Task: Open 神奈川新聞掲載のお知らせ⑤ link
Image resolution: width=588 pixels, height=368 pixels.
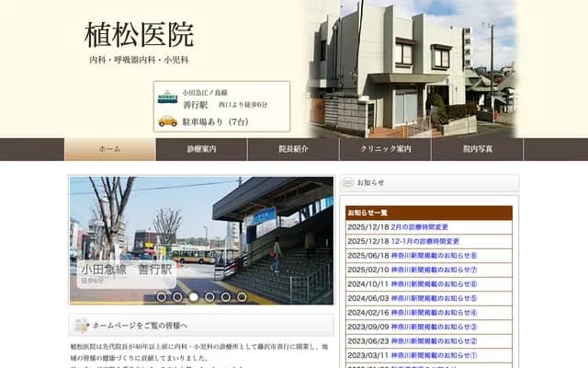Action: tap(434, 298)
